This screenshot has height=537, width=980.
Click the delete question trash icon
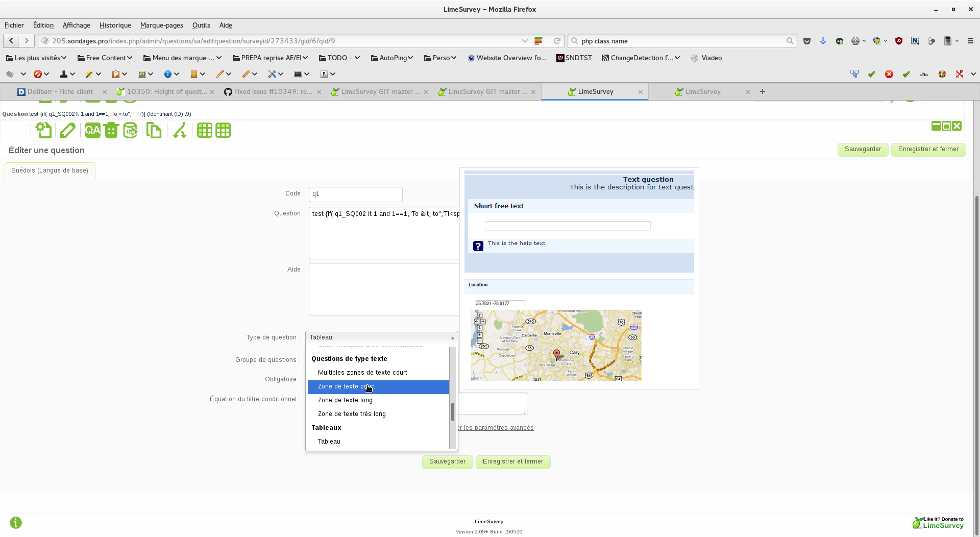click(111, 131)
